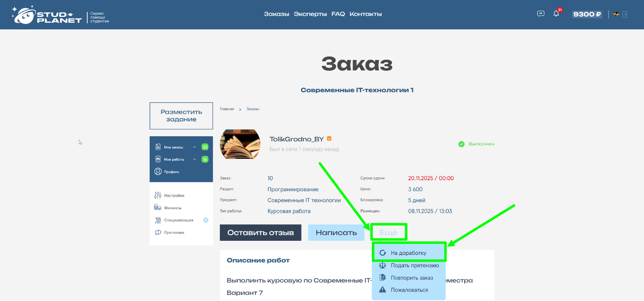
Task: Click the logout icon in header
Action: click(x=625, y=14)
